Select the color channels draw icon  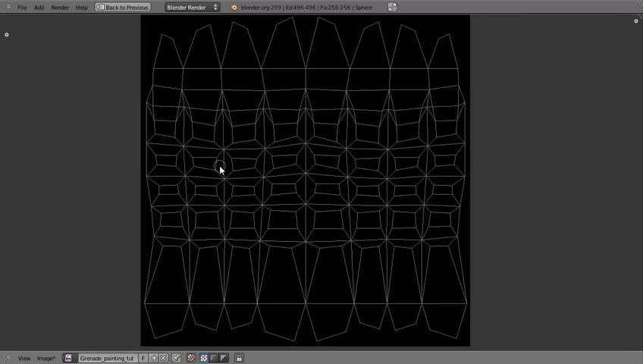[204, 358]
